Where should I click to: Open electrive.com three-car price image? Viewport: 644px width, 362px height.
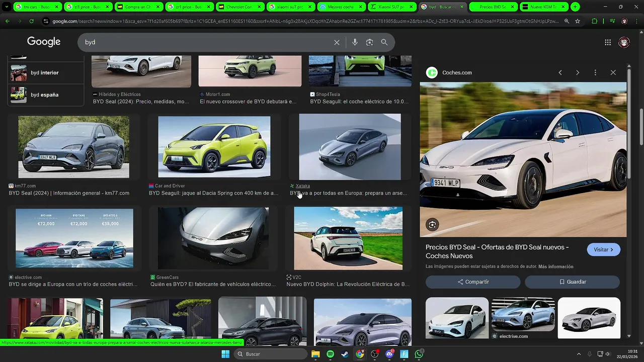pyautogui.click(x=74, y=238)
